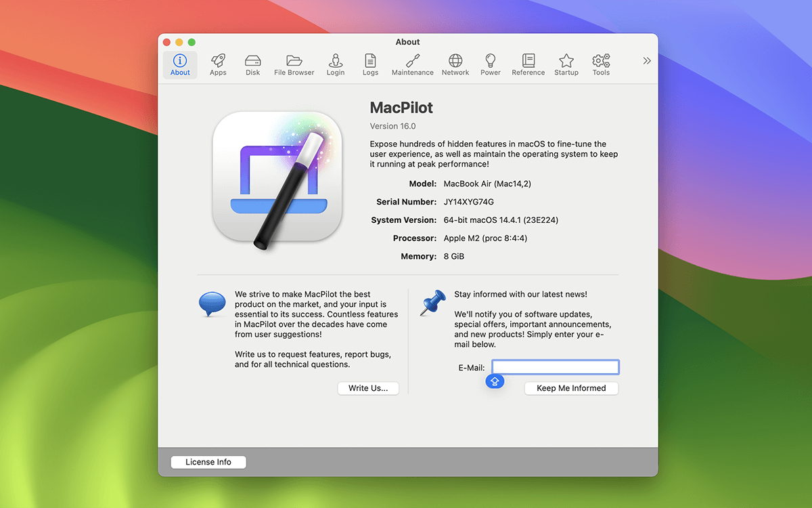The width and height of the screenshot is (812, 508).
Task: Open the Apps rocket section
Action: point(218,65)
